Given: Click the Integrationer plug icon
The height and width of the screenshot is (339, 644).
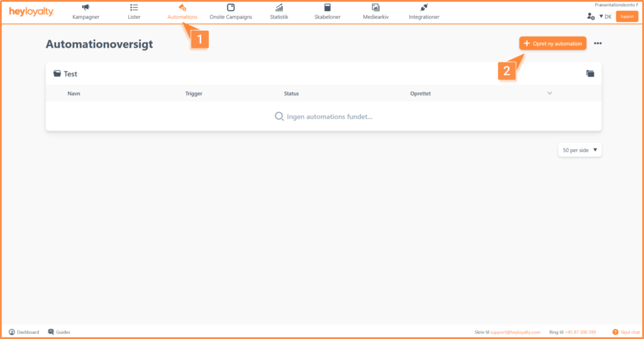Looking at the screenshot, I should pos(424,8).
